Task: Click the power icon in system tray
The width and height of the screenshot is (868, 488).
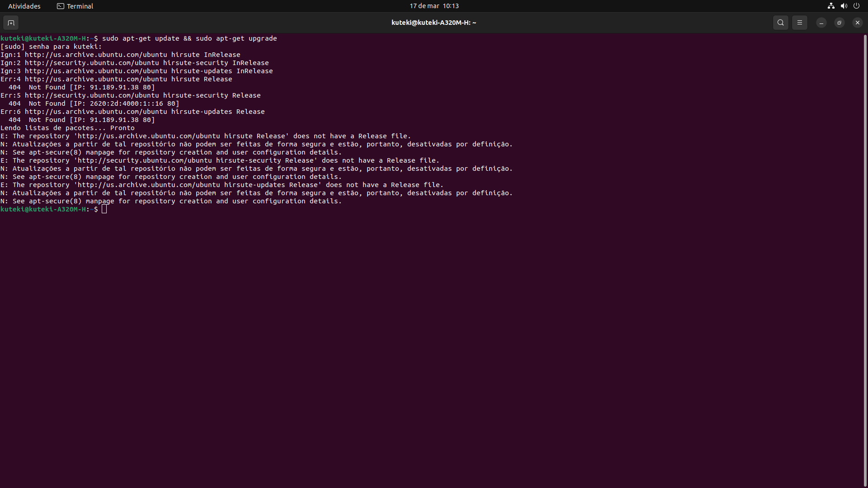Action: (856, 6)
